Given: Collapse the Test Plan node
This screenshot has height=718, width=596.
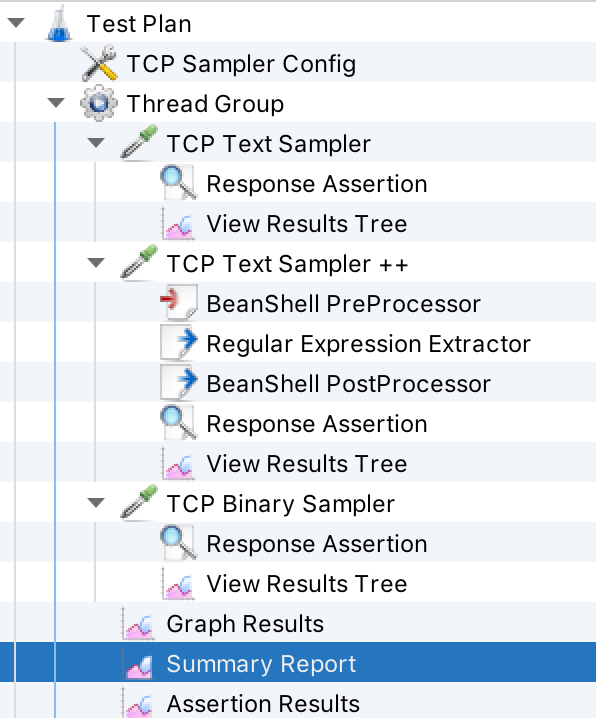Looking at the screenshot, I should (16, 22).
